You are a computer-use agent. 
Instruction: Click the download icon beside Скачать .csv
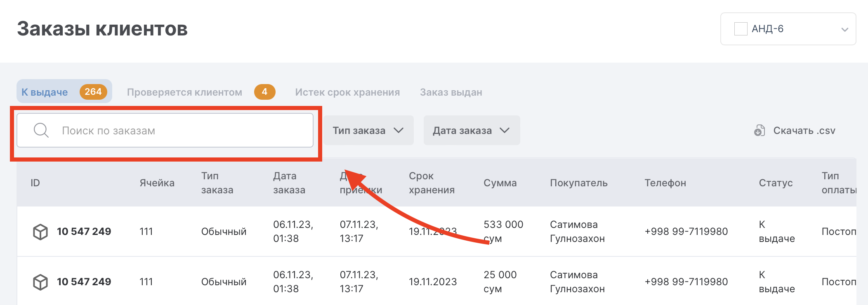[759, 130]
